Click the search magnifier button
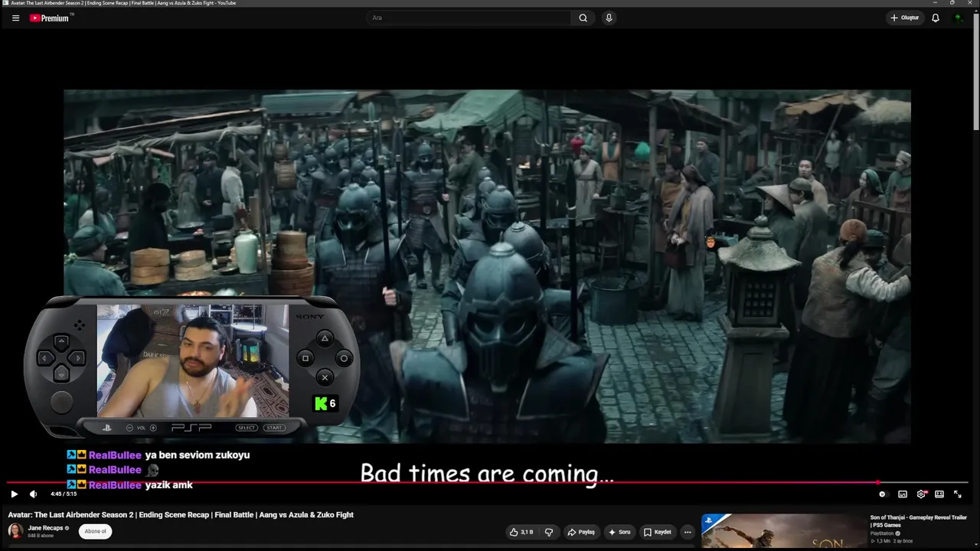 click(x=583, y=18)
